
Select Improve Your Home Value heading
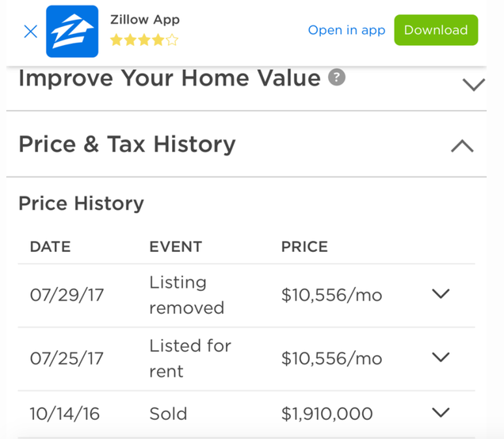(170, 78)
